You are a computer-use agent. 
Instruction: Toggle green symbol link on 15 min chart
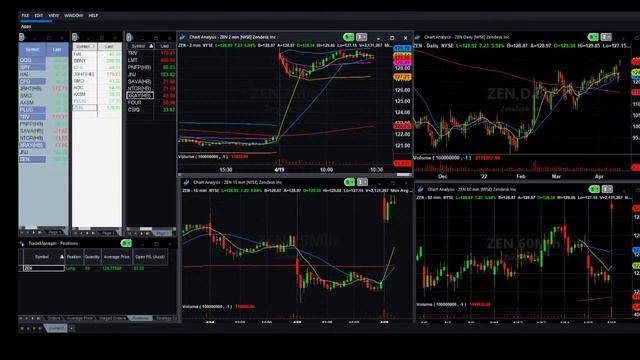(x=349, y=182)
